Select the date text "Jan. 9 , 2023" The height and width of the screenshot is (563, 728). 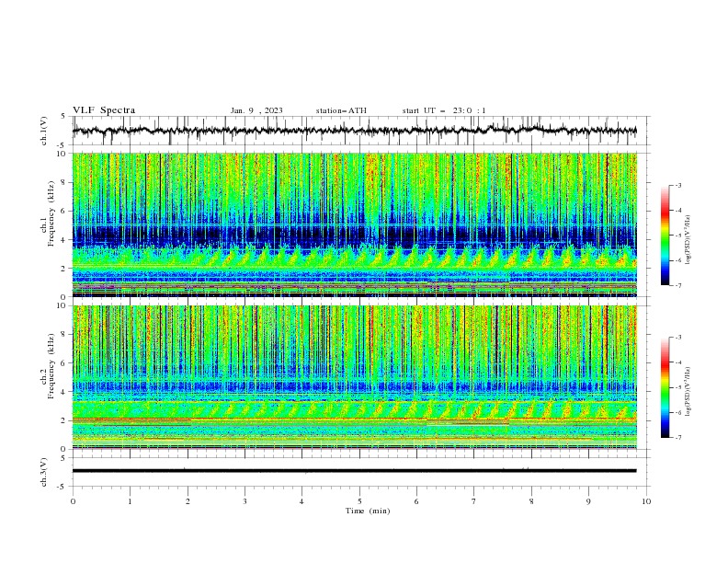[256, 110]
